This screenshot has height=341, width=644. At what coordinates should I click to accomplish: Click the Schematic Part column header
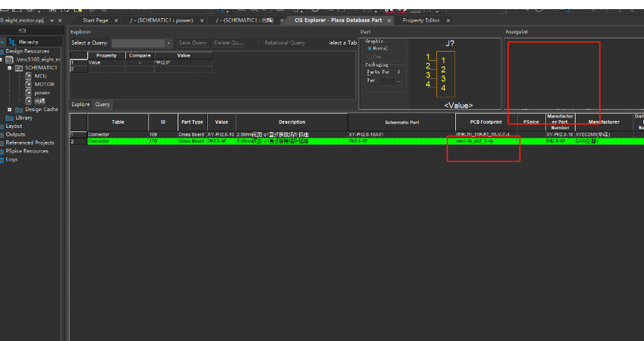pyautogui.click(x=401, y=122)
